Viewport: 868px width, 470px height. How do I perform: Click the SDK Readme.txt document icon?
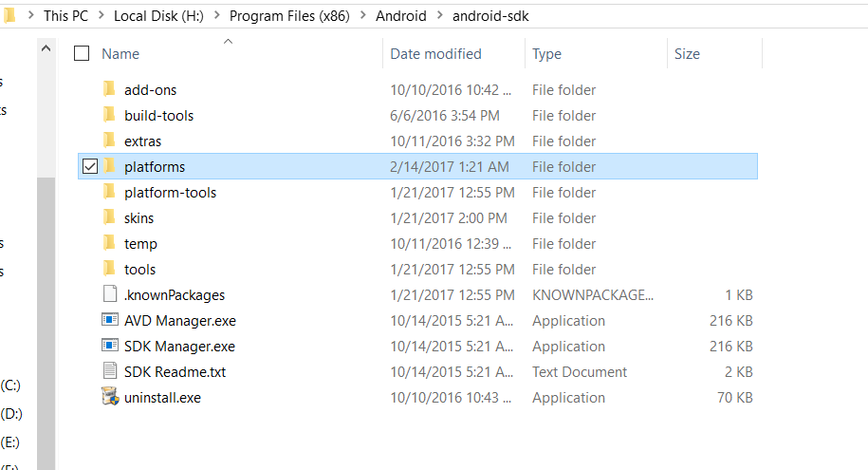click(109, 372)
